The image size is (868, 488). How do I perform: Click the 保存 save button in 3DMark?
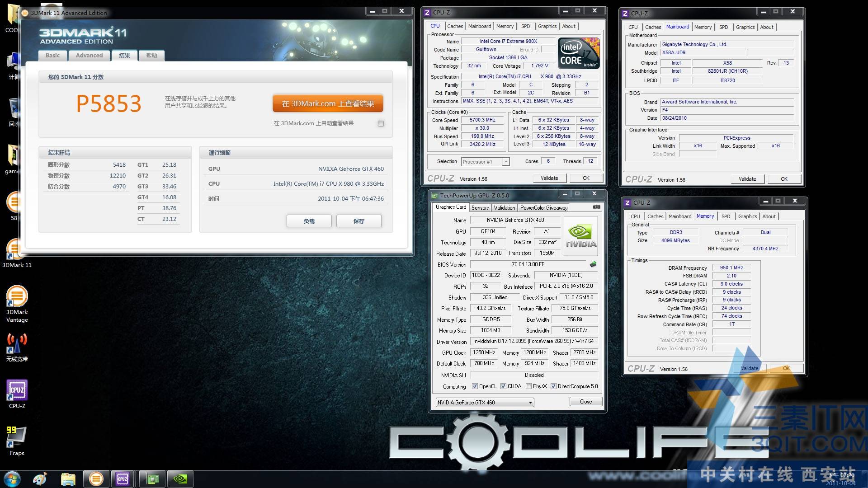(x=359, y=221)
